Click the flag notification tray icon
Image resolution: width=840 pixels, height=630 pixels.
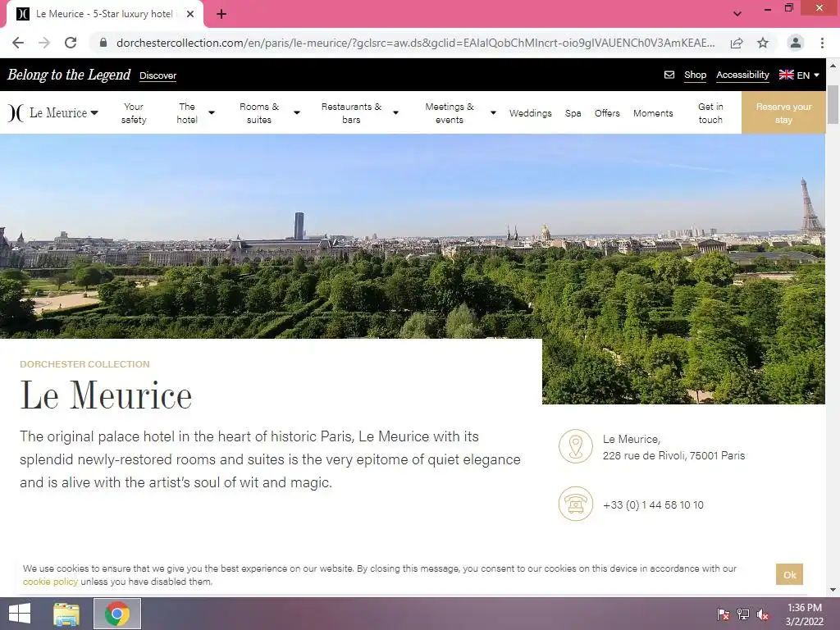point(724,614)
